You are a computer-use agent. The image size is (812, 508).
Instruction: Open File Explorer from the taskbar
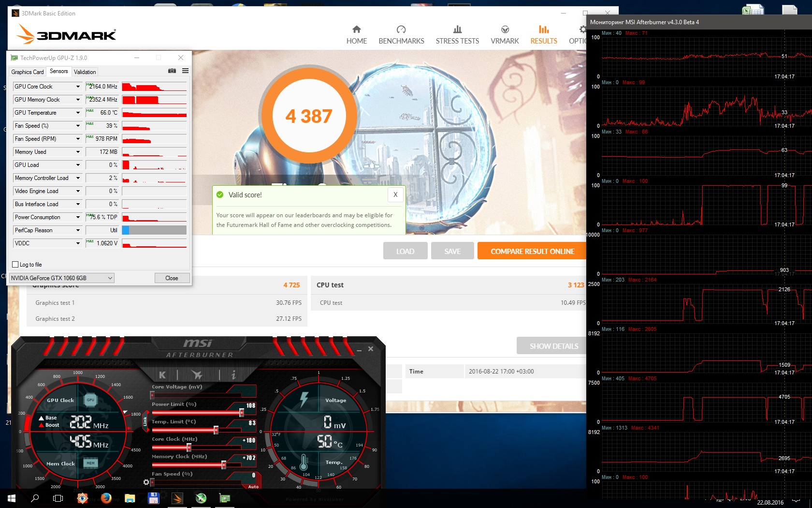pyautogui.click(x=130, y=498)
